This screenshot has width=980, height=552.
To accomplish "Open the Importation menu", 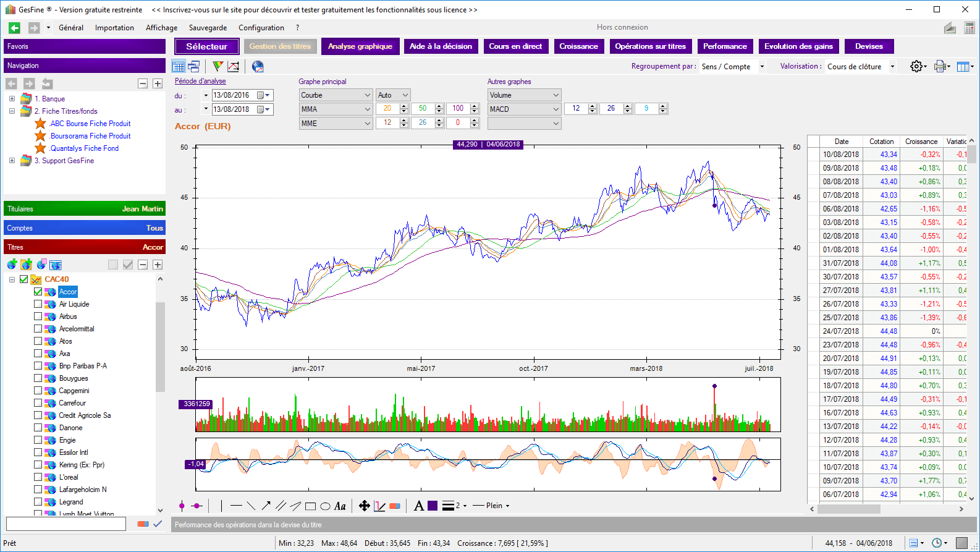I will (114, 28).
